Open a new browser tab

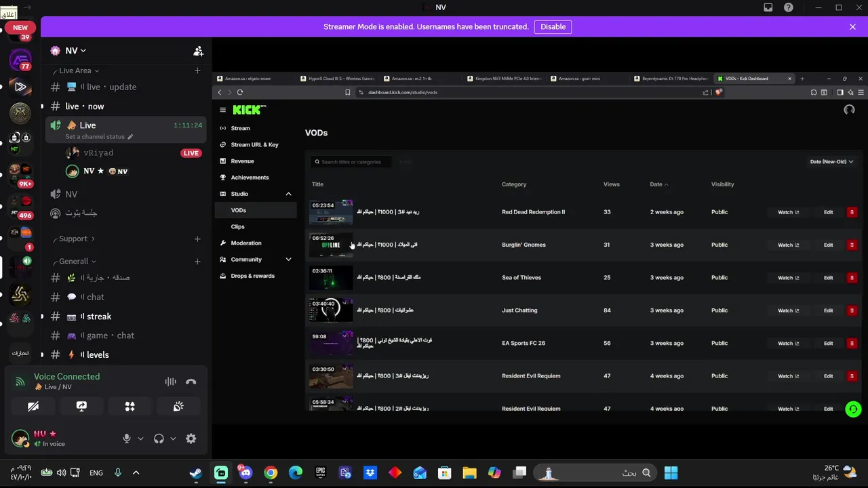802,79
